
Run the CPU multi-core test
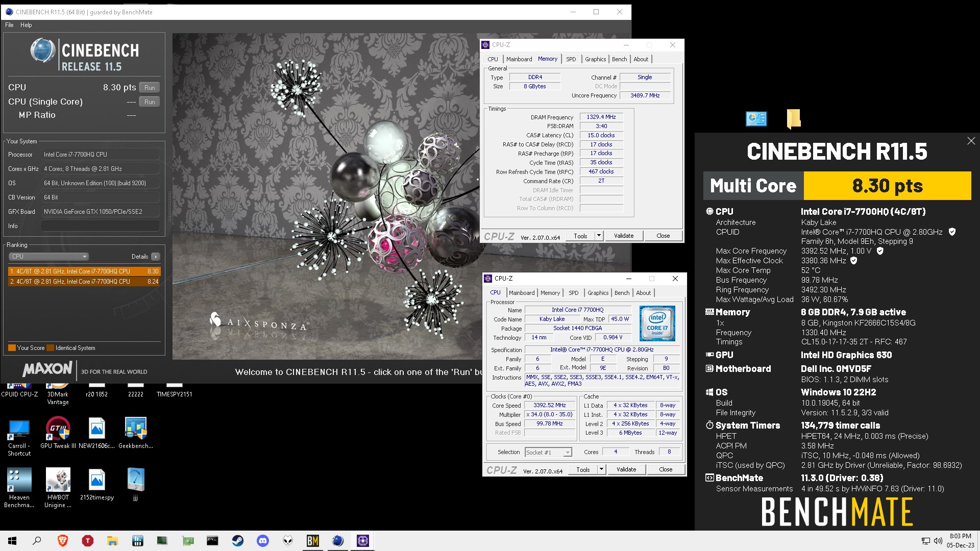click(x=150, y=88)
